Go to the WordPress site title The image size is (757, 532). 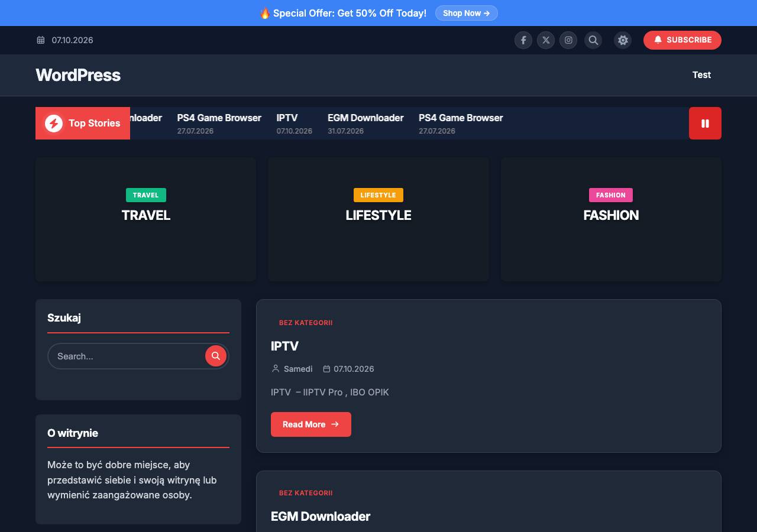pos(78,75)
